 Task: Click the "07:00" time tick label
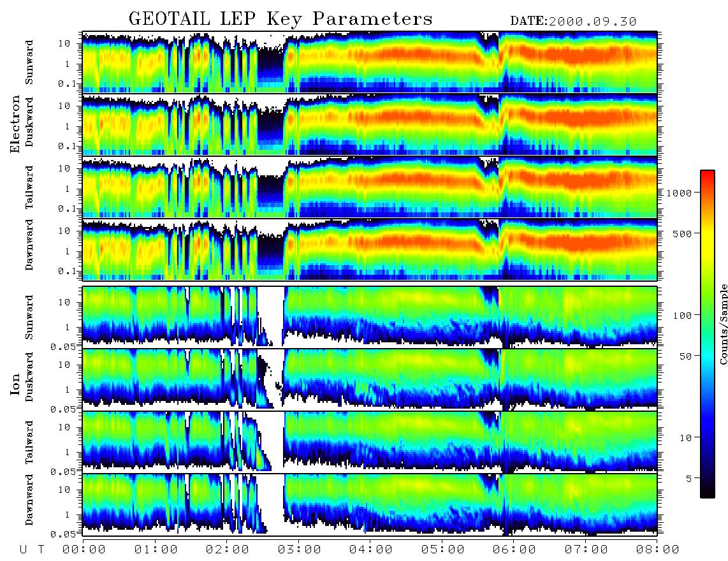point(586,550)
